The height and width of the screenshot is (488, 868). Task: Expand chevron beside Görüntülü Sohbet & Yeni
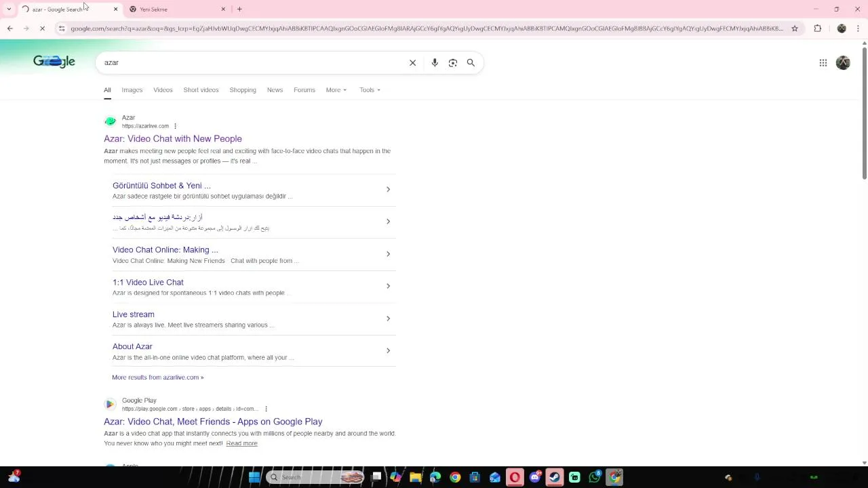(388, 189)
